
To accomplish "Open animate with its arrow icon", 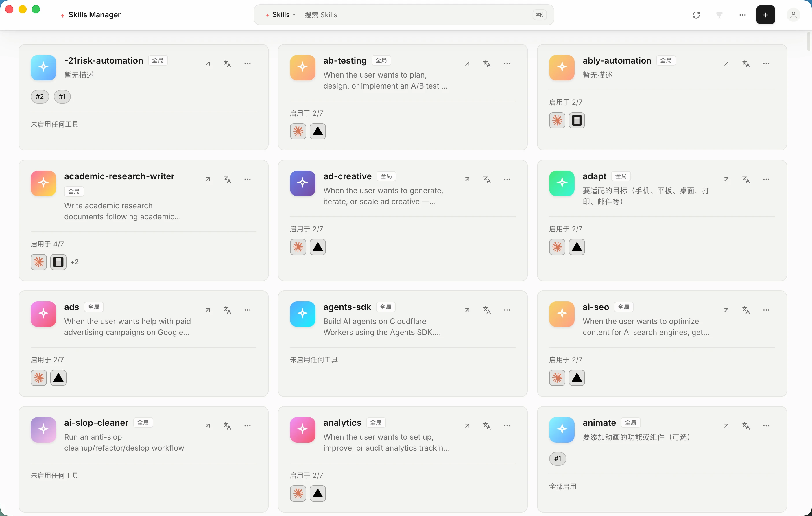I will [726, 426].
